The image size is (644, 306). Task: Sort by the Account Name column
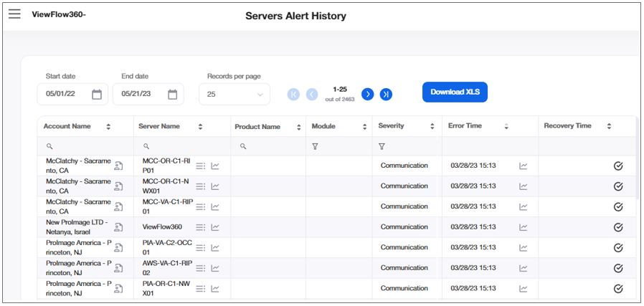(108, 127)
